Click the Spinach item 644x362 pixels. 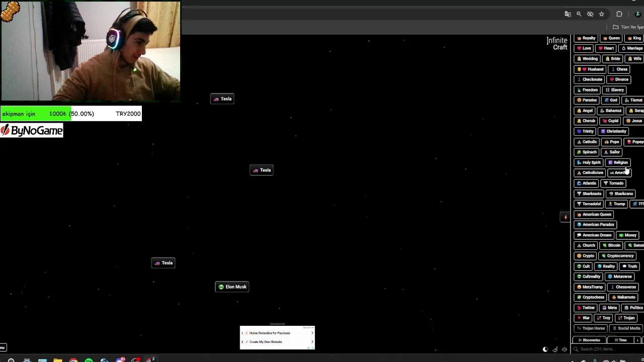(x=587, y=152)
